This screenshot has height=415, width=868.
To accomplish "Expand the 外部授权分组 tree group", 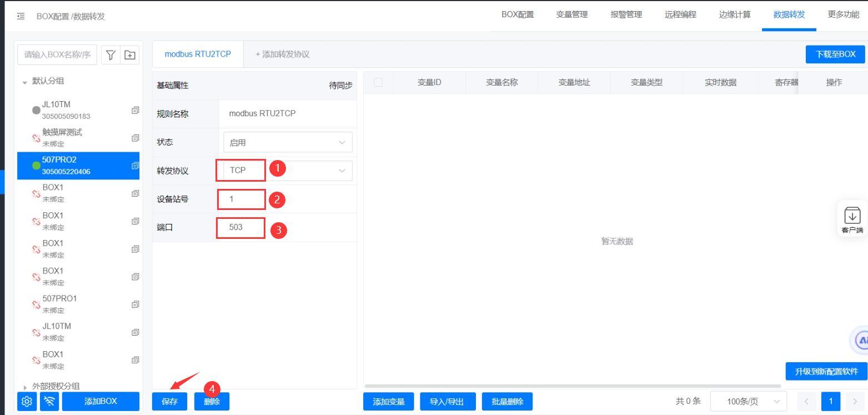I will [x=25, y=387].
